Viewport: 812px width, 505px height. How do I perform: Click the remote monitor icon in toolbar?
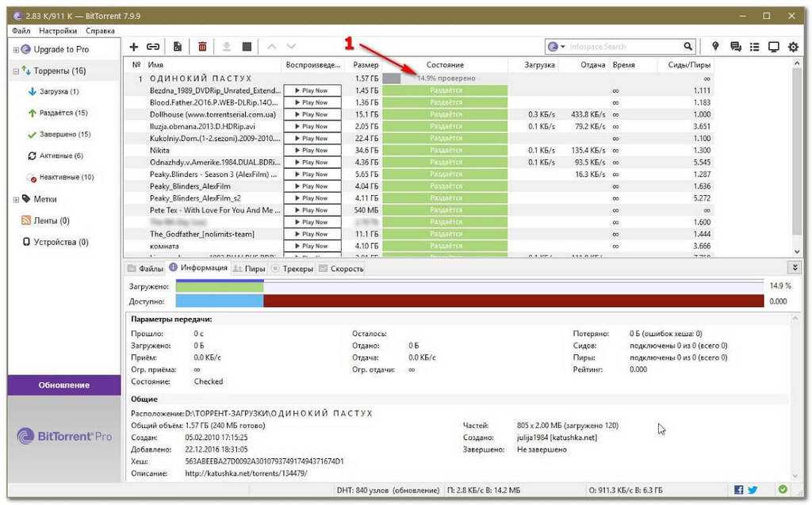pyautogui.click(x=774, y=47)
